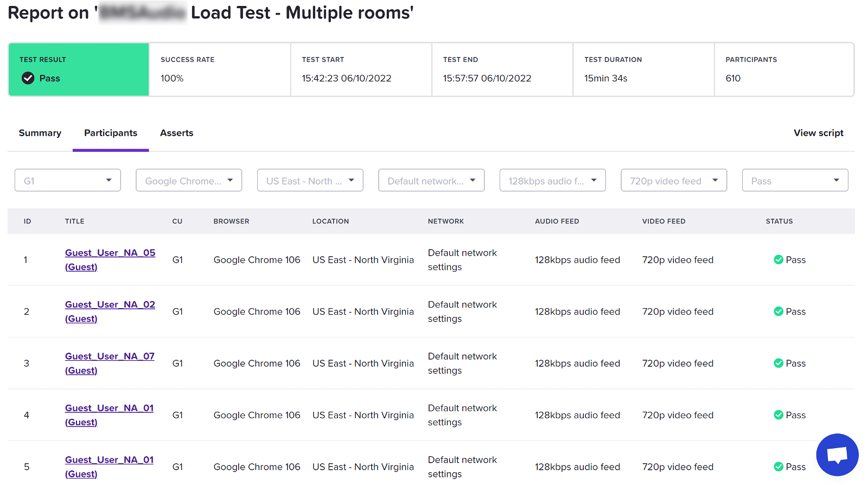Open the G1 filter dropdown
Viewport: 868px width, 485px height.
[67, 181]
